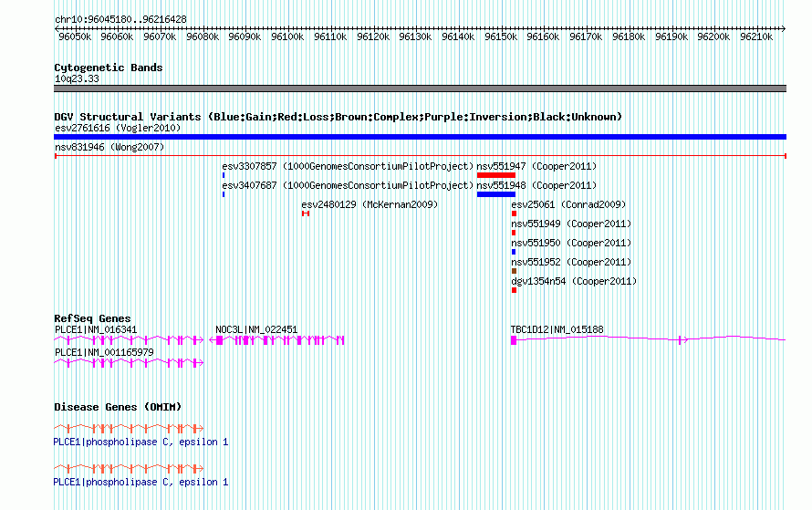
Task: Select the PLCE1 NM_016341 gene glyph
Action: point(129,340)
